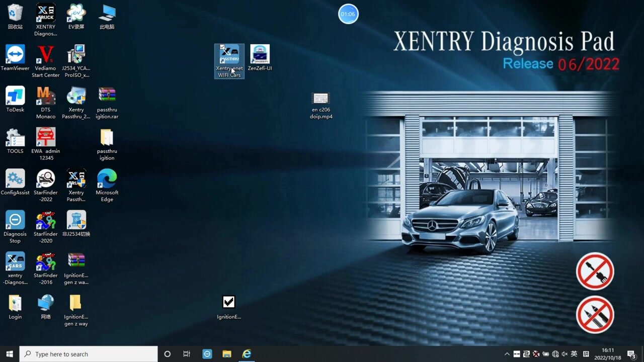Click the Type here to search box
This screenshot has width=644, height=362.
[89, 354]
